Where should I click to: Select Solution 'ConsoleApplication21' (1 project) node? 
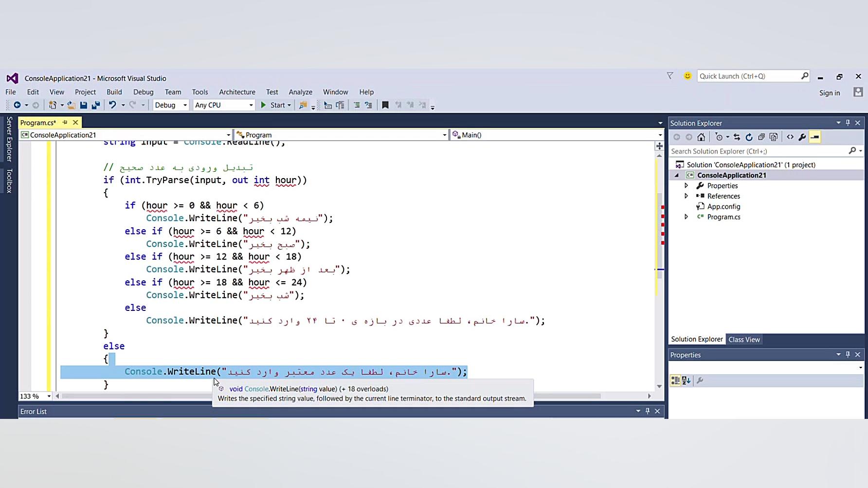pyautogui.click(x=751, y=165)
